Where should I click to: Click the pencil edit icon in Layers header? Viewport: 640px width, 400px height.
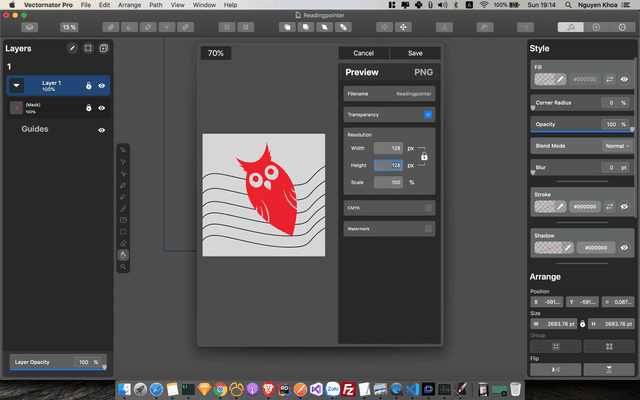(72, 48)
